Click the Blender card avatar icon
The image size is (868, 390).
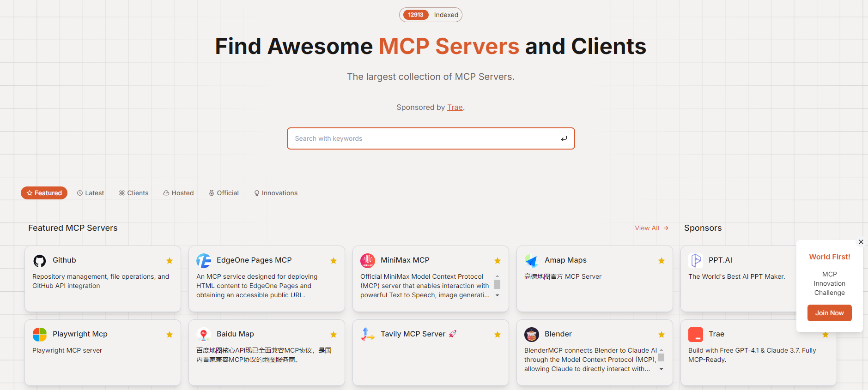[x=532, y=335]
